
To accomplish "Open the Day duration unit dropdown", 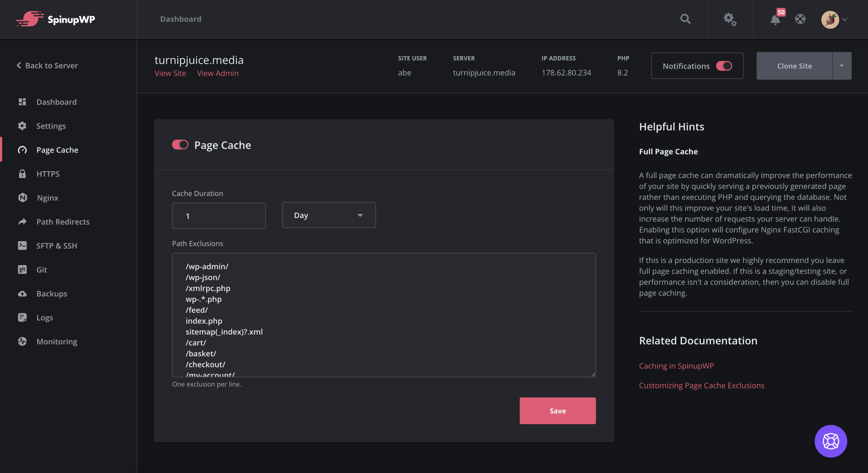I will pyautogui.click(x=329, y=215).
